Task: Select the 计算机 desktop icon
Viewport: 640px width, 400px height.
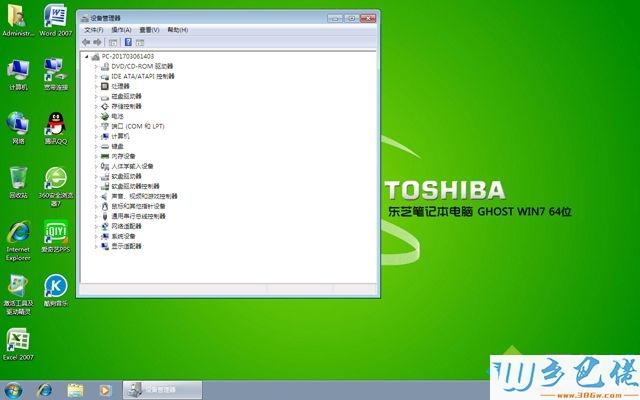Action: click(18, 74)
